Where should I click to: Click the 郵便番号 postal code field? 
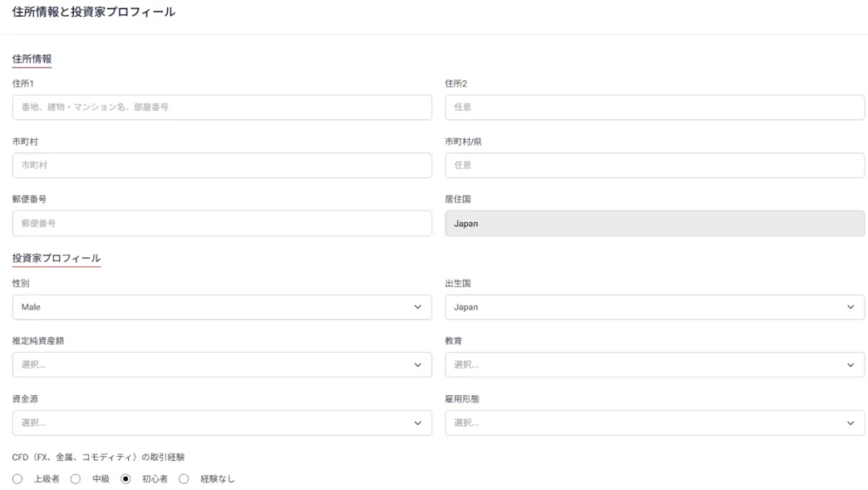[220, 223]
